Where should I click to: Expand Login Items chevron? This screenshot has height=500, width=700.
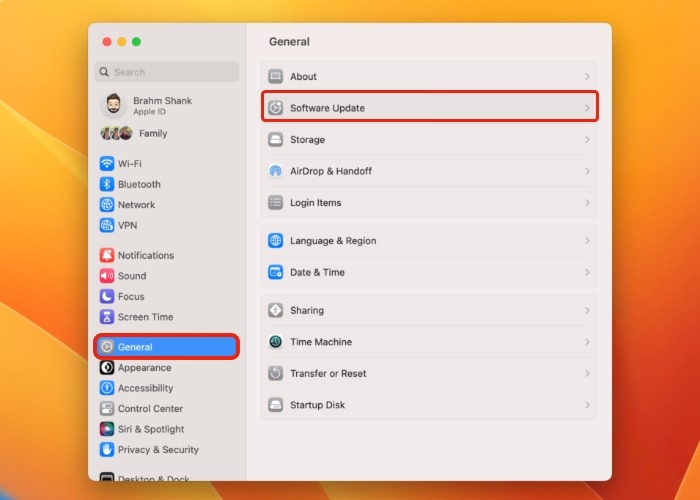tap(587, 202)
